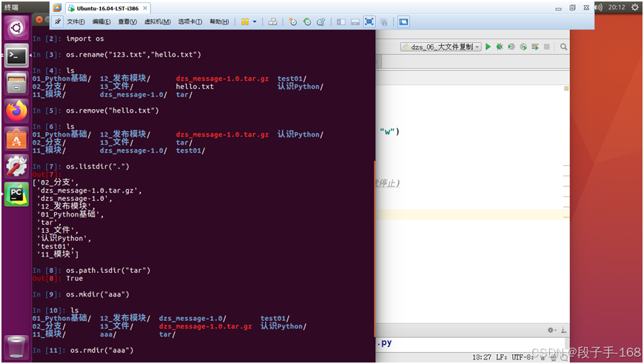Open the system power gear menu
This screenshot has width=644, height=364.
[635, 7]
